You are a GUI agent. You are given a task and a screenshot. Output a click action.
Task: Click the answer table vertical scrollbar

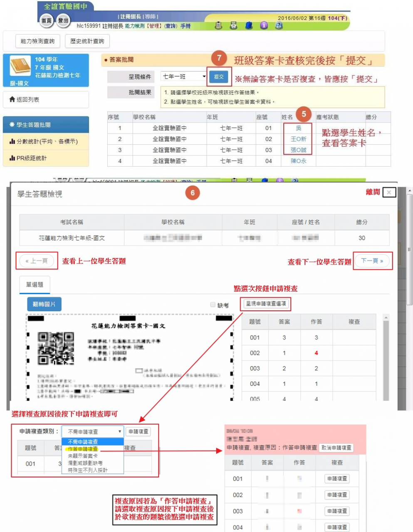386,357
